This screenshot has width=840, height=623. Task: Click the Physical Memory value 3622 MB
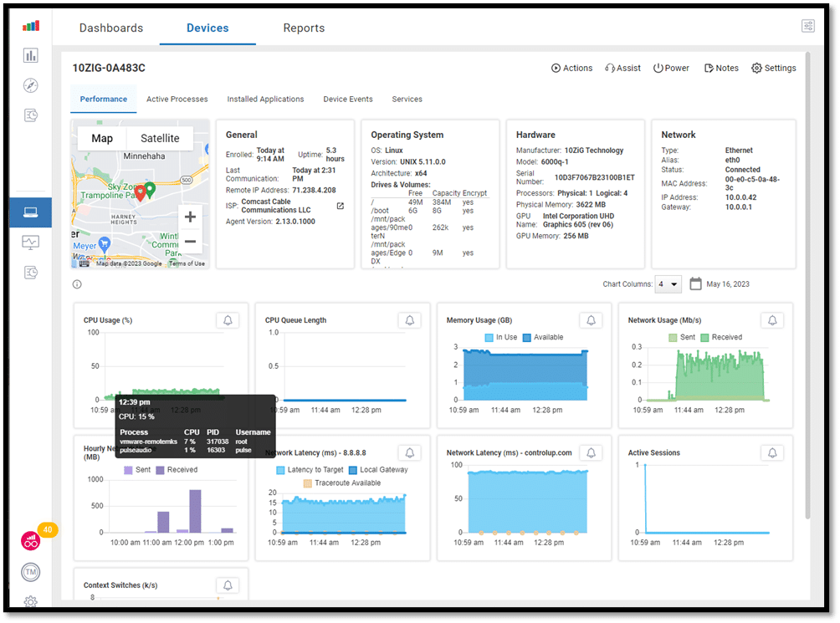591,204
